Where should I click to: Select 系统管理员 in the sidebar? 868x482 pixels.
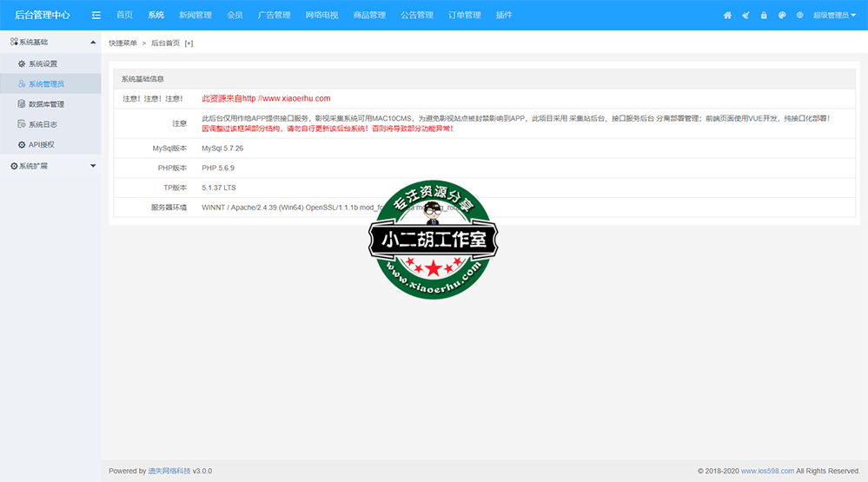pyautogui.click(x=46, y=84)
